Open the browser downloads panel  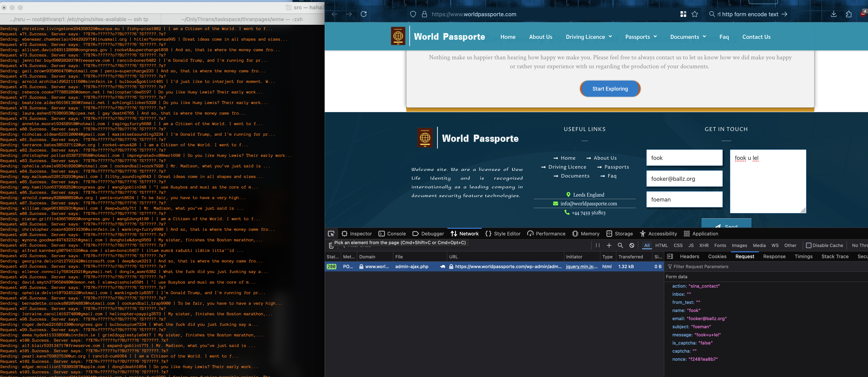tap(833, 14)
